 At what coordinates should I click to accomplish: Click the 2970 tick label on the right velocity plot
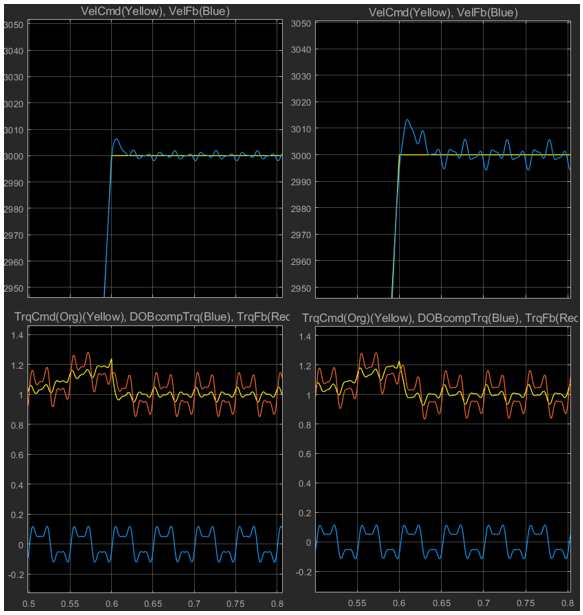pos(301,235)
